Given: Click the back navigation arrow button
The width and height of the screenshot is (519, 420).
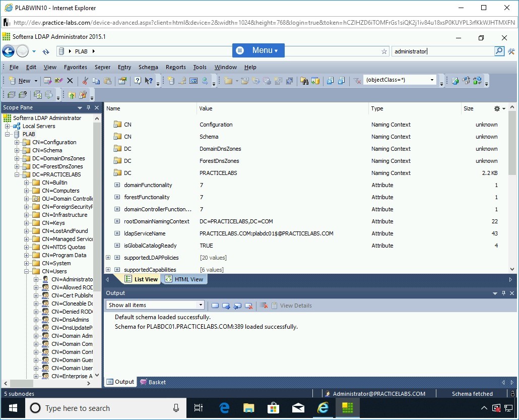Looking at the screenshot, I should pyautogui.click(x=8, y=51).
